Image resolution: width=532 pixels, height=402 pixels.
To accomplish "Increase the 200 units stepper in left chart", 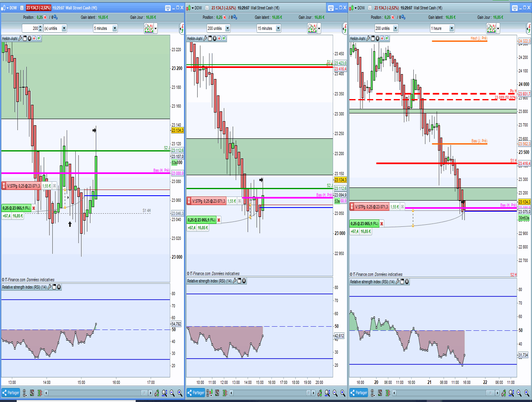I will tap(40, 27).
